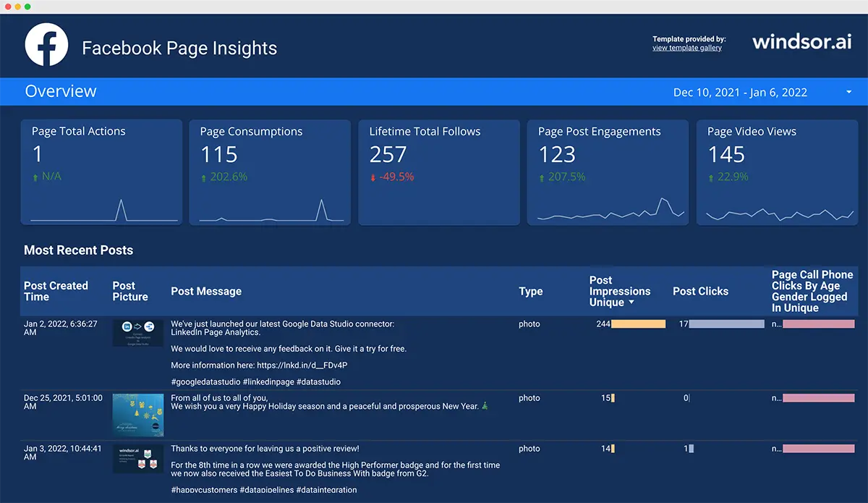
Task: Click the Post Message column header
Action: coord(206,291)
